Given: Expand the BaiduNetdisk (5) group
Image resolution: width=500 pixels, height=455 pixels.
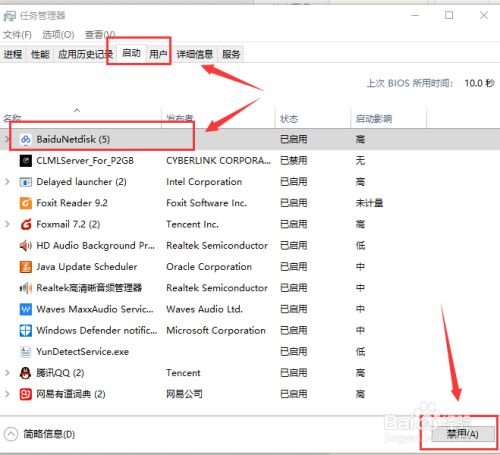Looking at the screenshot, I should pos(7,139).
